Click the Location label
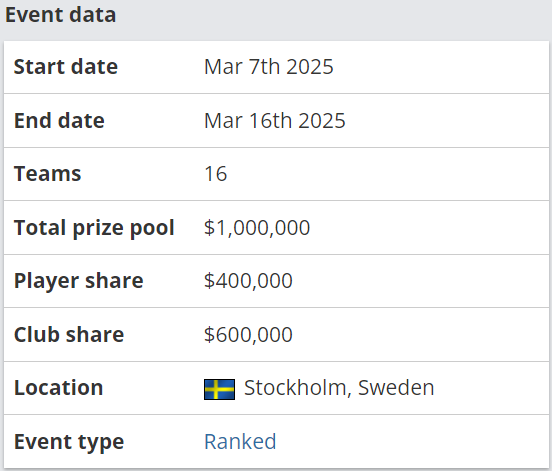The height and width of the screenshot is (471, 552). 58,388
